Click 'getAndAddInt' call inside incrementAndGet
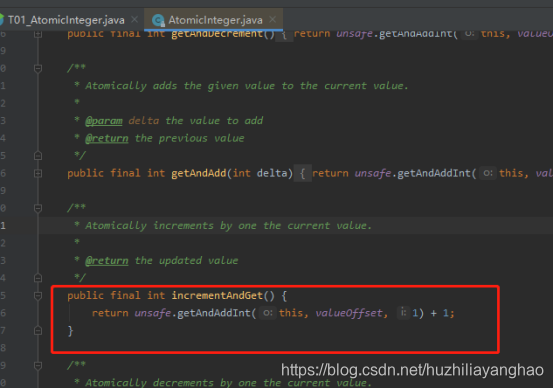Screen dimensions: 554x389 tap(214, 313)
